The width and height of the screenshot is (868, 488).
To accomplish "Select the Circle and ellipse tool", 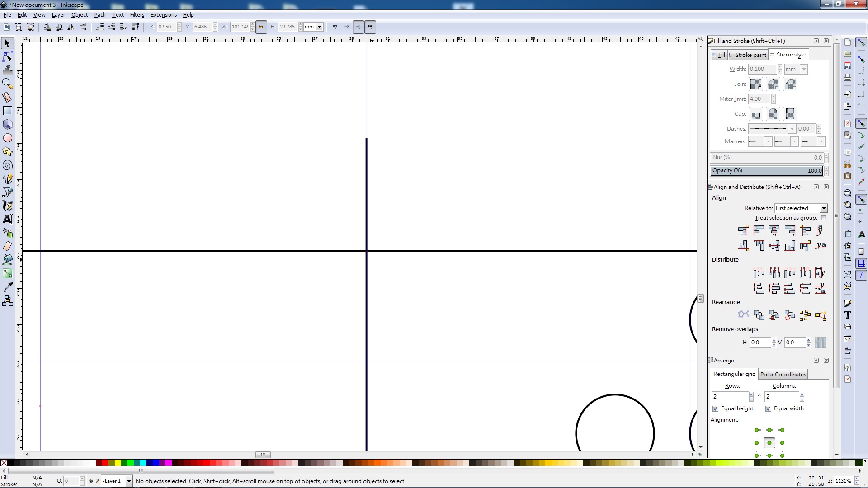I will tap(8, 138).
